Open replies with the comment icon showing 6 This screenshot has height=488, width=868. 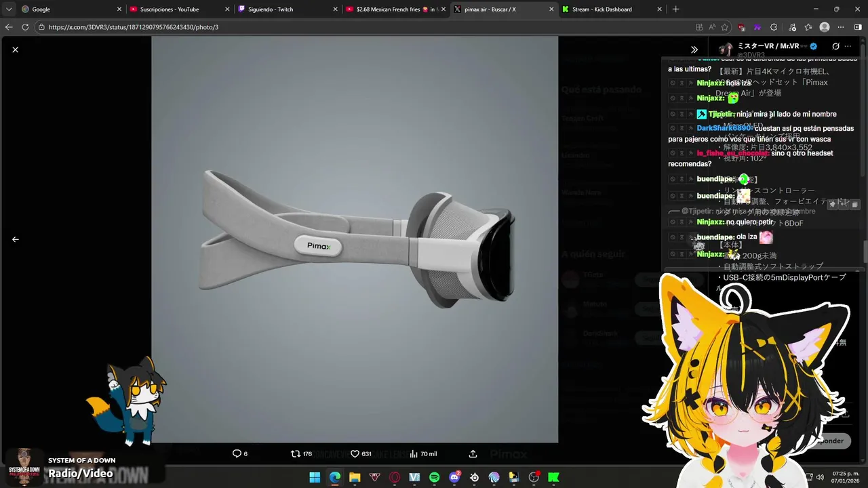pos(240,453)
